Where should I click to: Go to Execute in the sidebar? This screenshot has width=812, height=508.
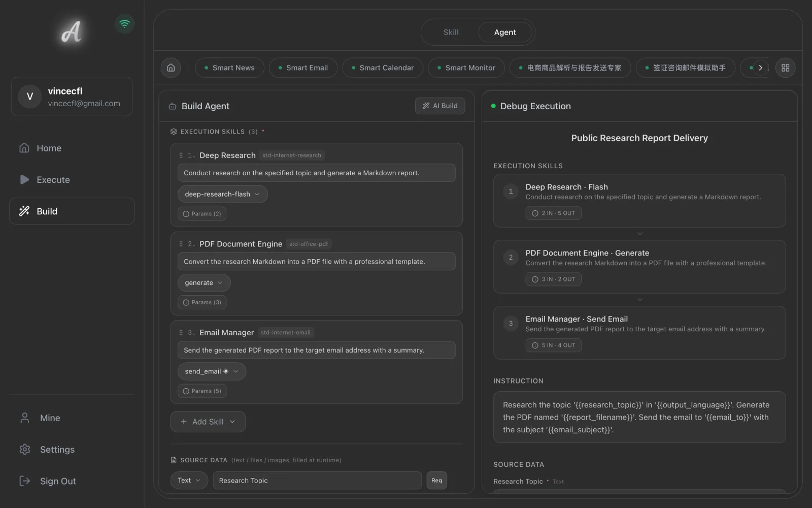tap(72, 179)
